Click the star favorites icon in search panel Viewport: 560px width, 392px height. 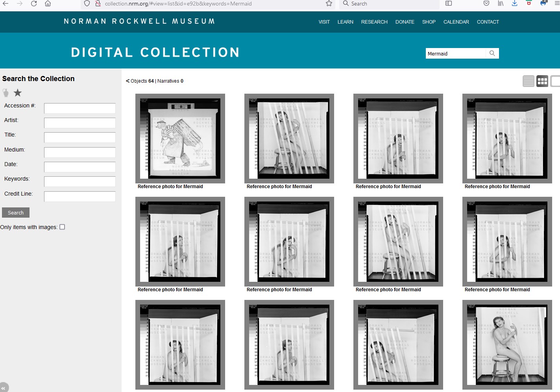(18, 93)
